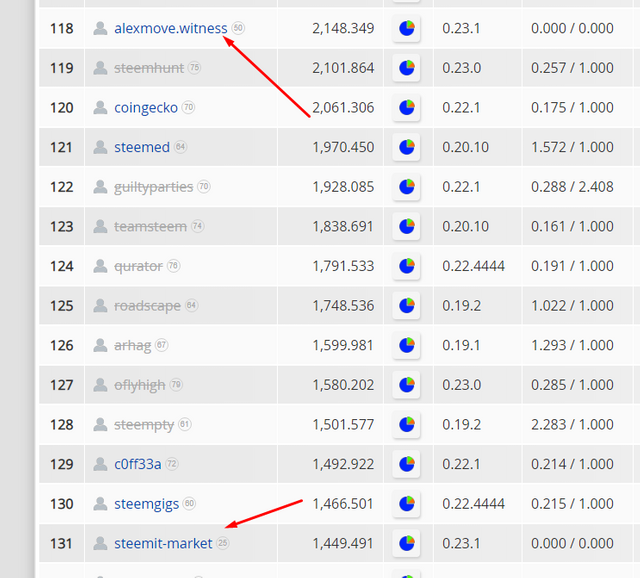Select rank number 118
This screenshot has width=640, height=578.
[x=62, y=29]
